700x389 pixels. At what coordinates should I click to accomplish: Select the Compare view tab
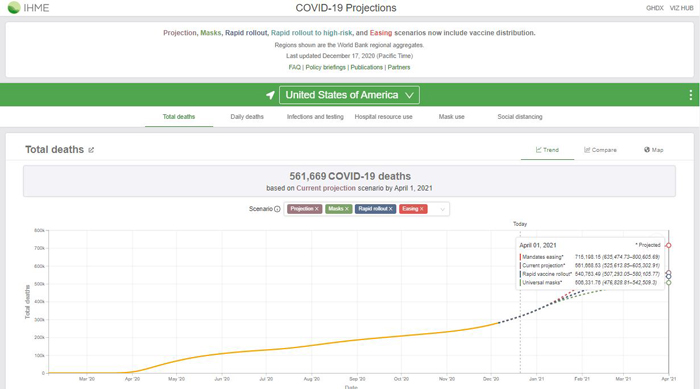coord(600,150)
